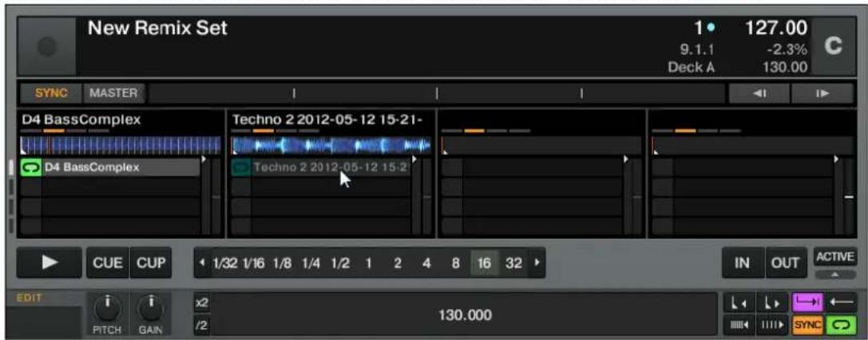Set loop OUT point
The width and height of the screenshot is (868, 340).
pyautogui.click(x=786, y=263)
